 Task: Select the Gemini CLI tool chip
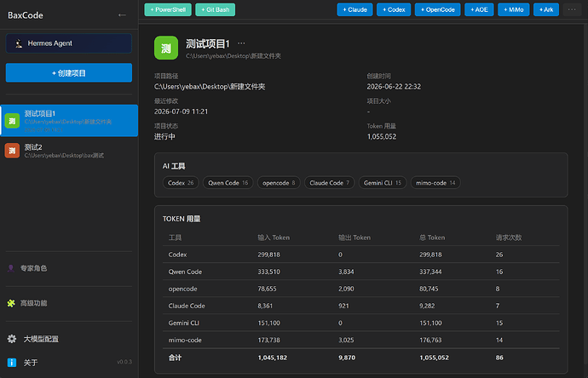pos(383,183)
